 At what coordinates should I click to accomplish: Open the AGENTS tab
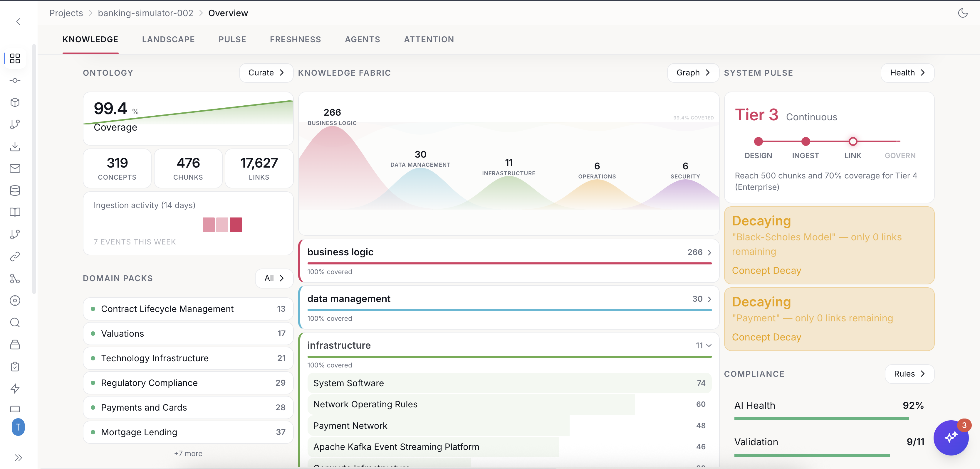[x=362, y=39]
